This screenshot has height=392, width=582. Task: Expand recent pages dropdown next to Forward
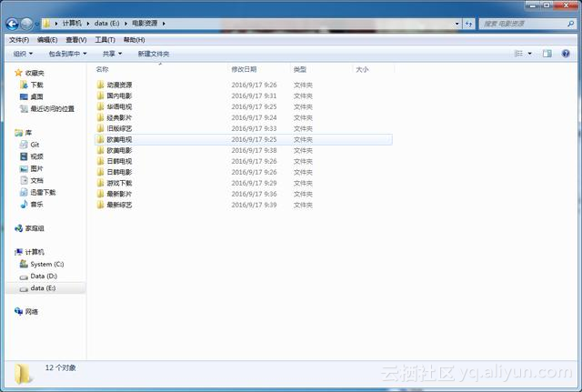[x=36, y=25]
